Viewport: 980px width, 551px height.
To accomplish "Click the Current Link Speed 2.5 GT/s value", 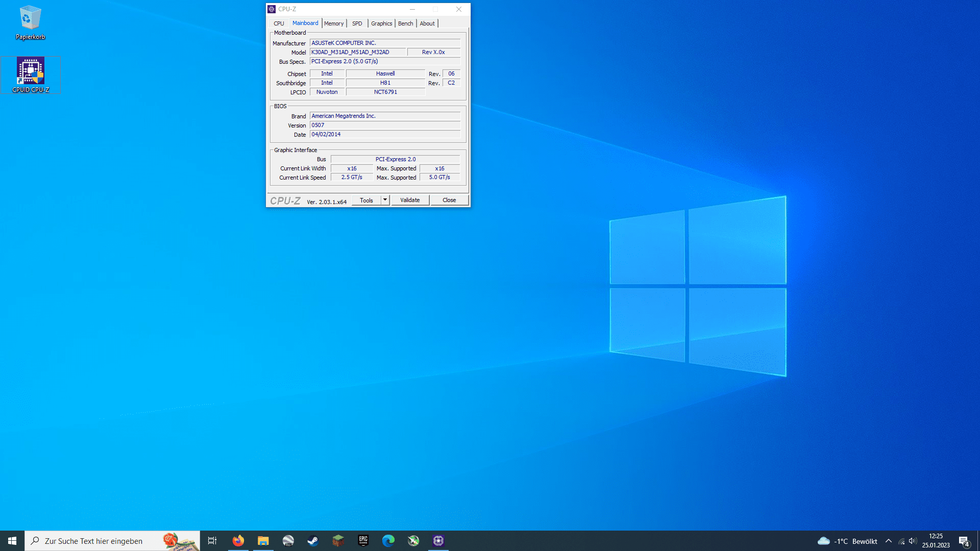I will tap(352, 178).
